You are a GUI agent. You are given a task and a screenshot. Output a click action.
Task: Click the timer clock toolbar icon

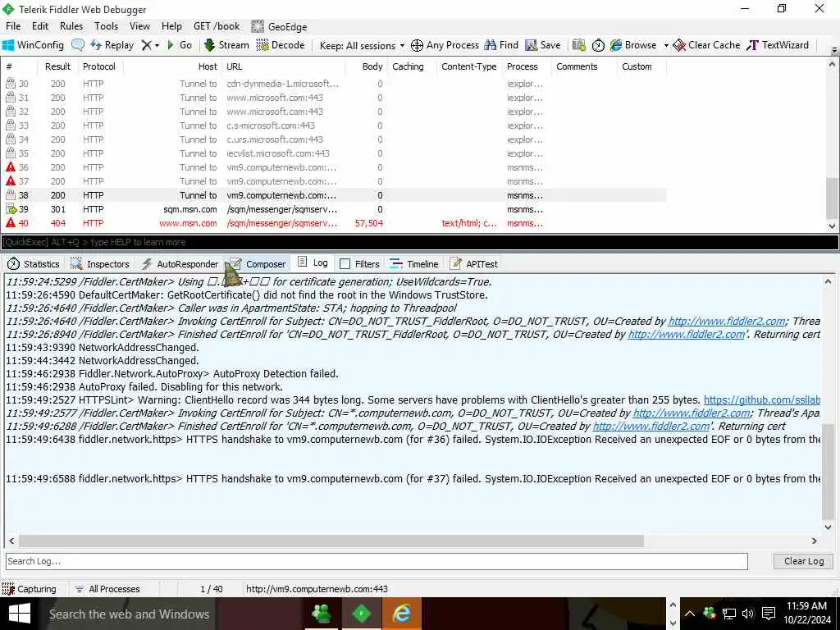click(598, 46)
